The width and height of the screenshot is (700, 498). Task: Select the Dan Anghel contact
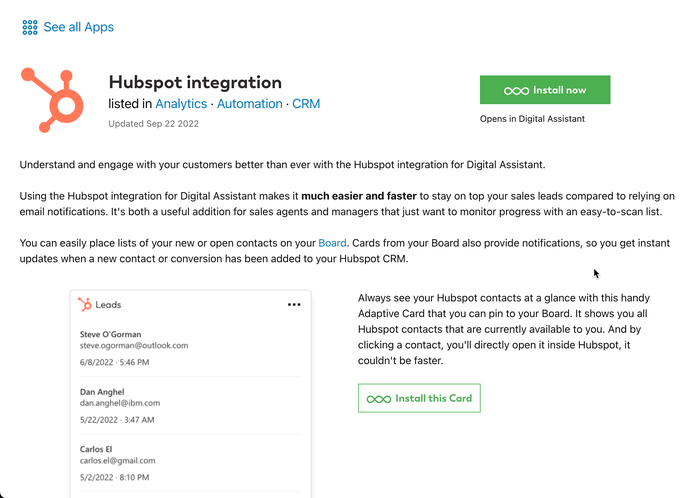click(102, 392)
